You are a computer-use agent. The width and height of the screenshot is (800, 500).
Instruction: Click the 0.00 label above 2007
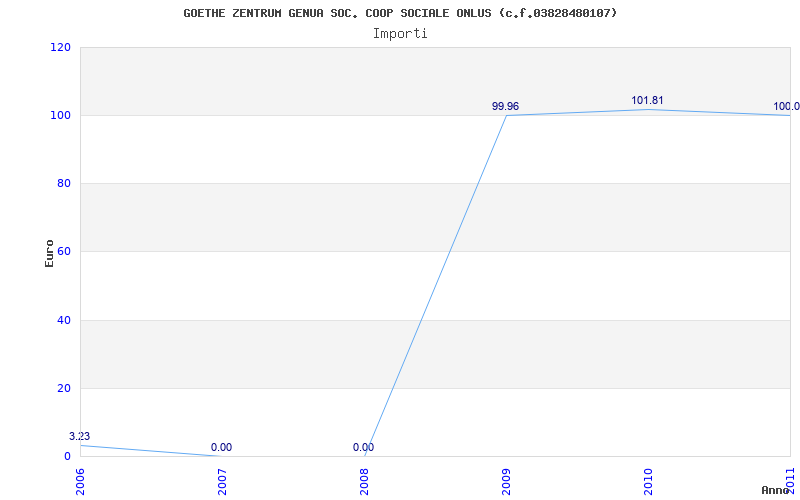click(x=221, y=447)
